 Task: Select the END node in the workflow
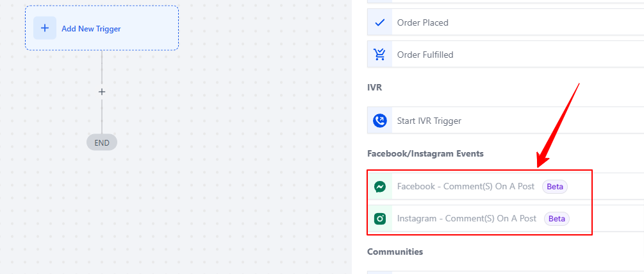[x=102, y=142]
